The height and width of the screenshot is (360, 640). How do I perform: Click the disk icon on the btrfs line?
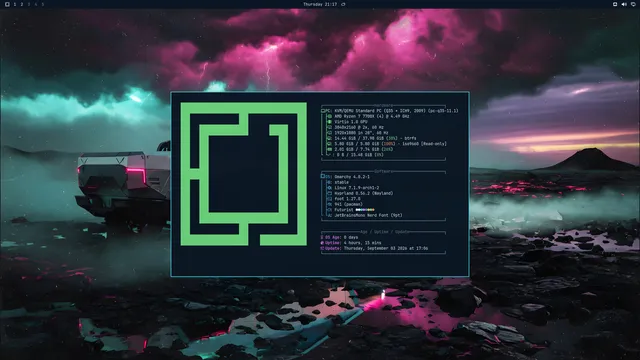[x=329, y=138]
